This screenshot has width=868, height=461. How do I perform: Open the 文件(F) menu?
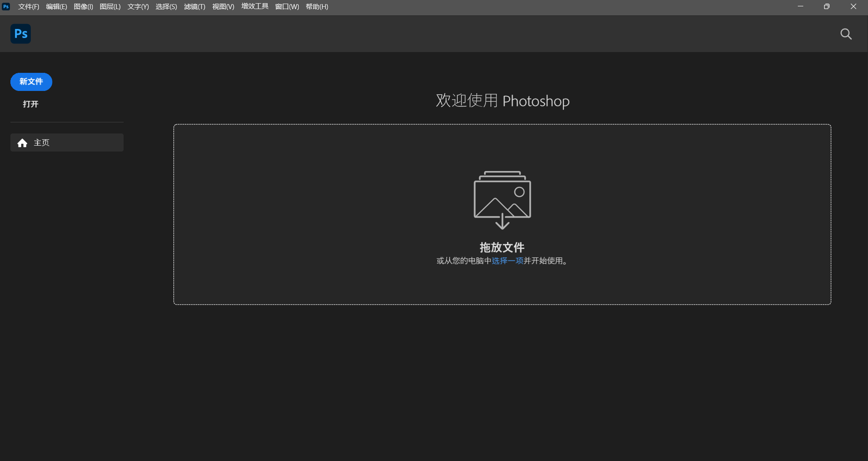point(29,7)
